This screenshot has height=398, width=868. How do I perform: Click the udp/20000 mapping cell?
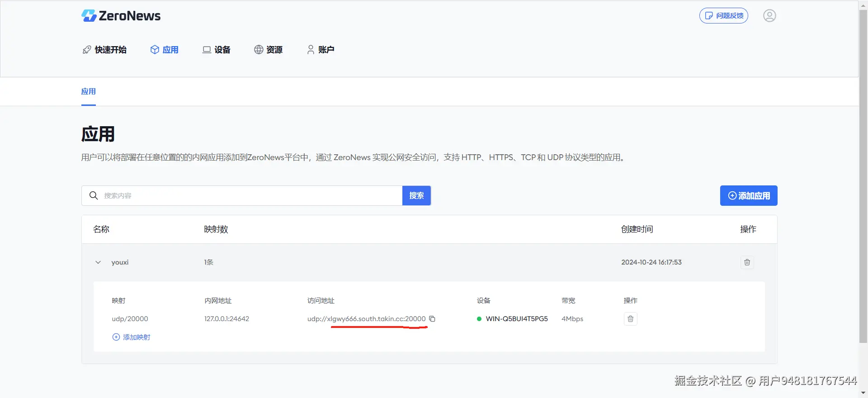[x=130, y=319]
